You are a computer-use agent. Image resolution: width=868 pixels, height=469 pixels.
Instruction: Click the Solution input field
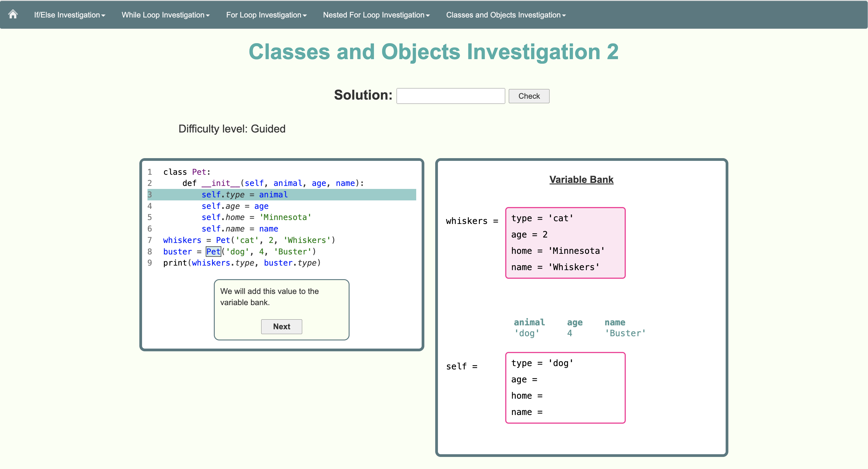450,96
